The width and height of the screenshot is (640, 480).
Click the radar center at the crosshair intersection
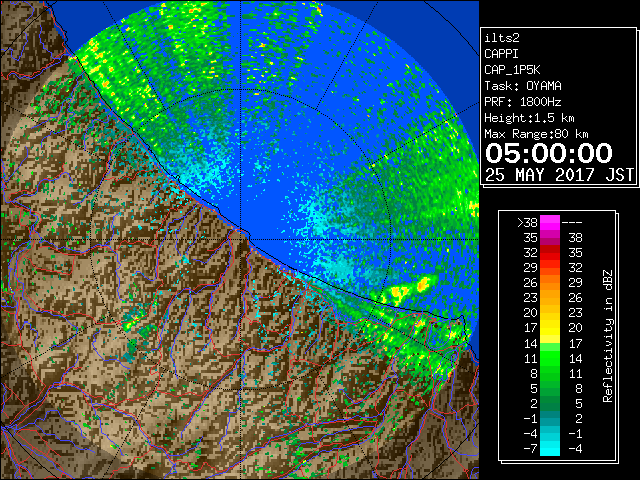240,239
